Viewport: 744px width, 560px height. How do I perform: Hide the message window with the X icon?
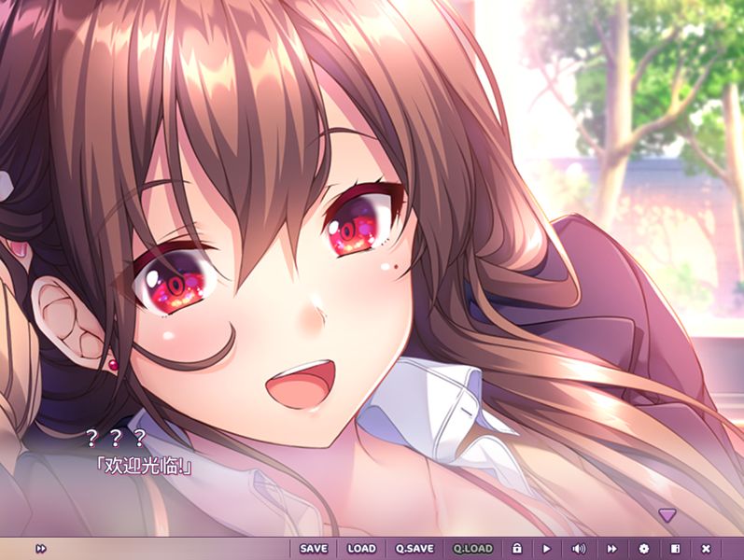tap(706, 549)
